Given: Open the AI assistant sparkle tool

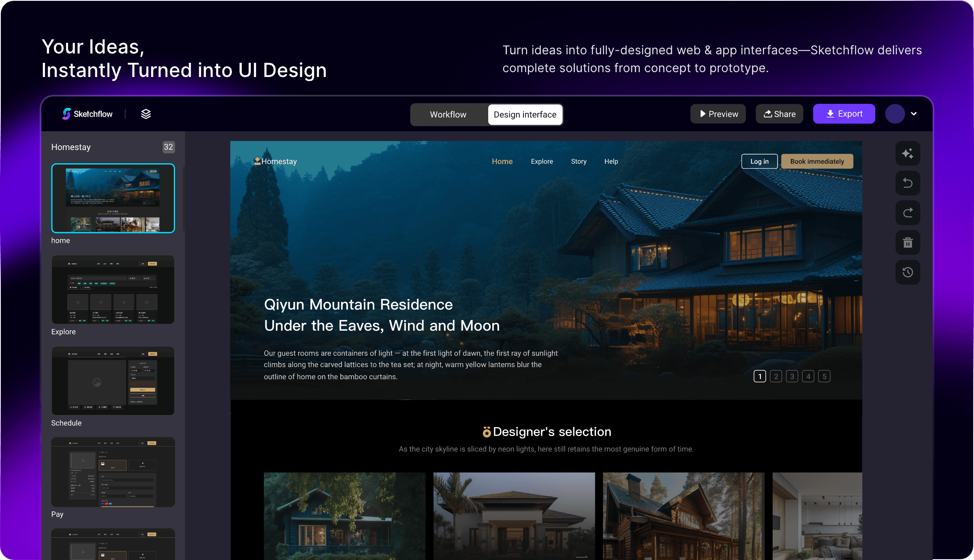Looking at the screenshot, I should (x=908, y=153).
